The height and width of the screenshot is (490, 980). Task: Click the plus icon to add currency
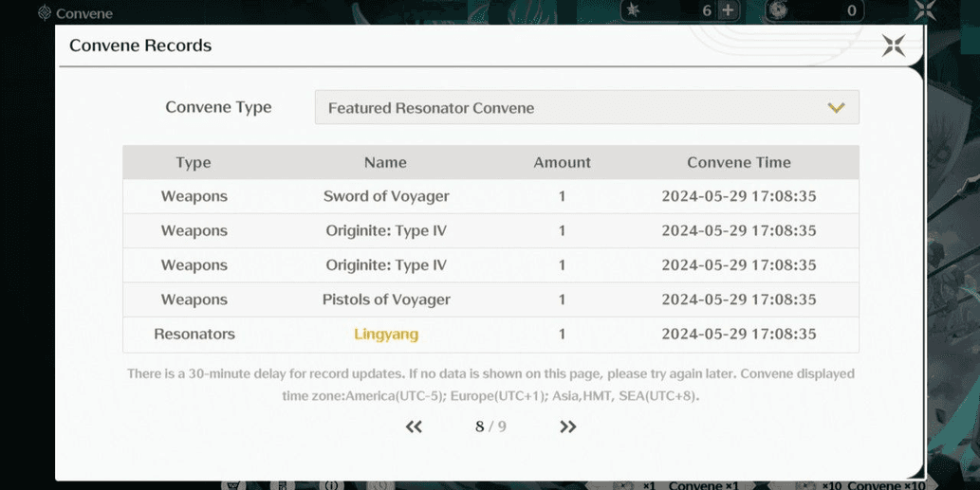click(728, 10)
